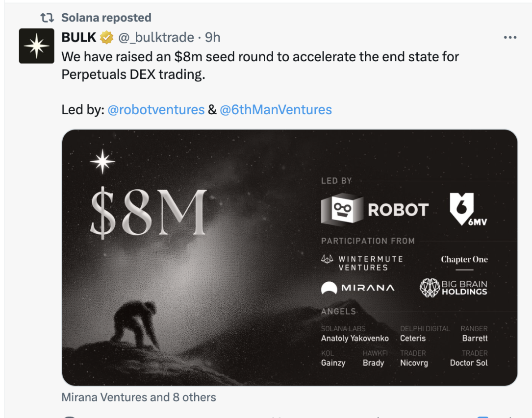Click the Big Brain Holdings logo
The height and width of the screenshot is (418, 532).
click(x=454, y=288)
